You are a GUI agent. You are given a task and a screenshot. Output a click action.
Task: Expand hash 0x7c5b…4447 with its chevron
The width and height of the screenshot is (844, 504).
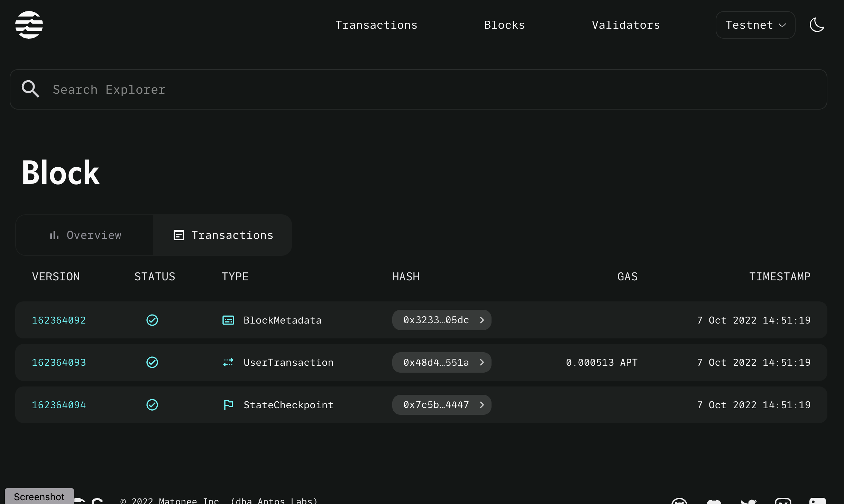point(481,405)
